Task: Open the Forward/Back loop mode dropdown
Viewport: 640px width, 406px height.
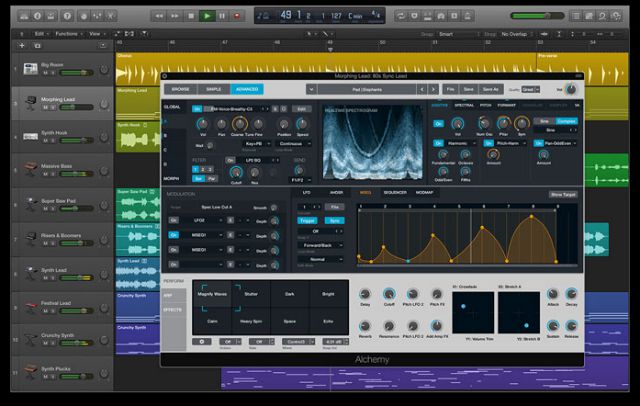Action: click(x=320, y=245)
